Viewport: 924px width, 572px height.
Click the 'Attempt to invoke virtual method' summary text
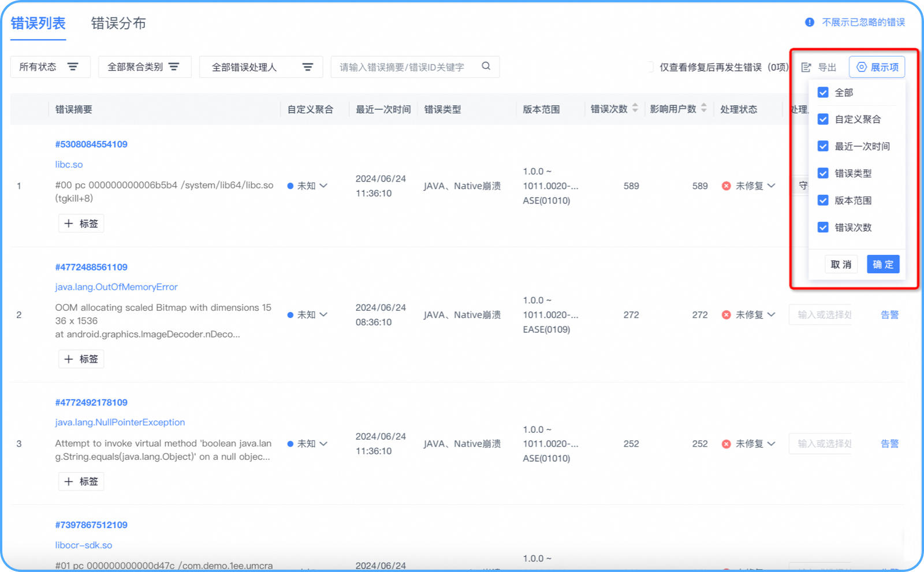point(163,450)
